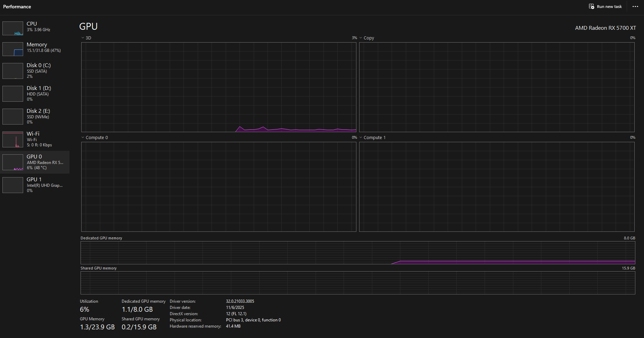Open the Compute 0 engine dropdown
Image resolution: width=644 pixels, height=338 pixels.
click(x=83, y=137)
